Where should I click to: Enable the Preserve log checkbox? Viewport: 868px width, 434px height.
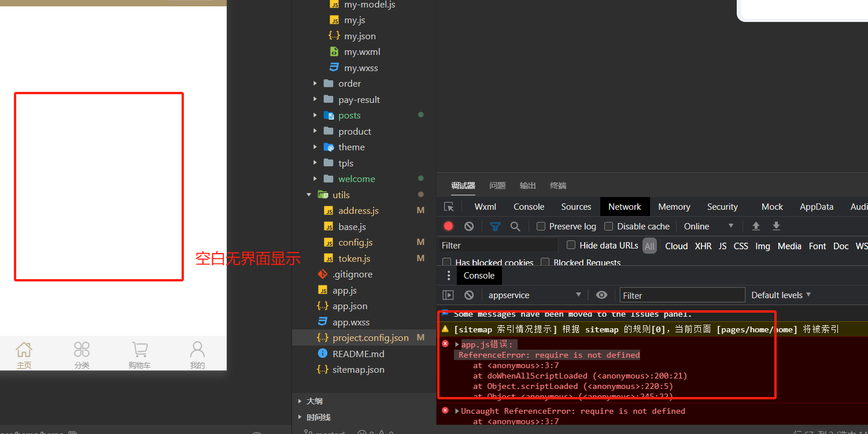[x=541, y=227]
